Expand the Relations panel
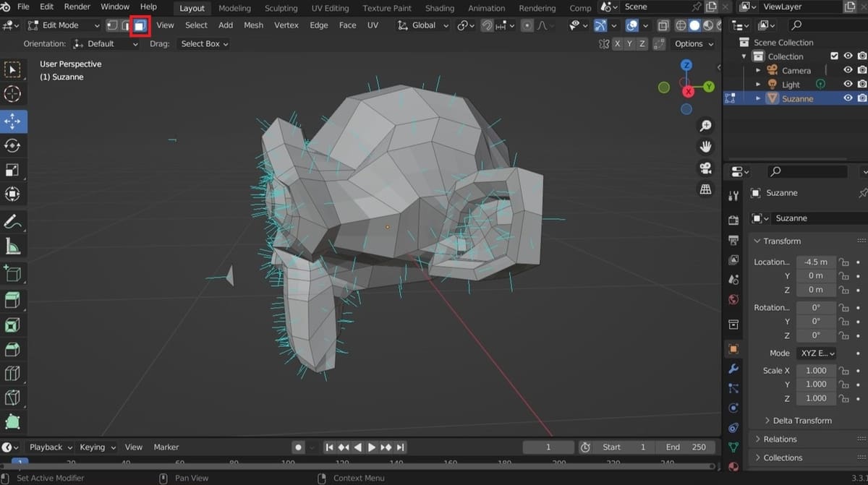Screen dimensions: 868x485 click(775, 439)
